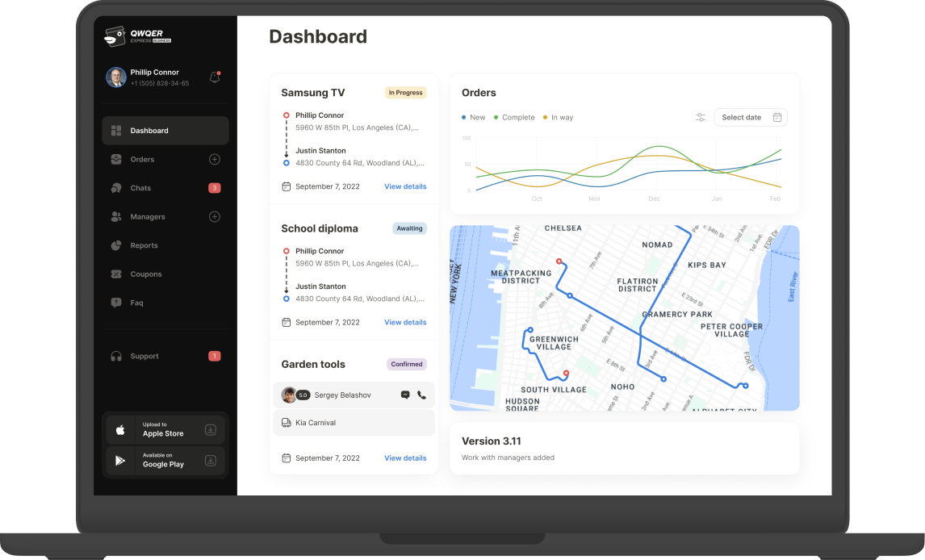Click the notification bell icon
This screenshot has width=925, height=560.
tap(215, 77)
